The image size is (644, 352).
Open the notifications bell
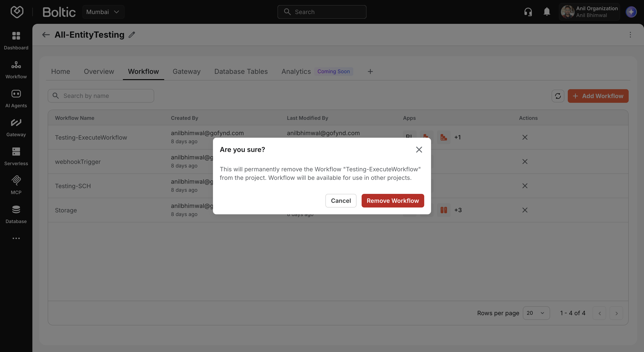click(x=547, y=12)
